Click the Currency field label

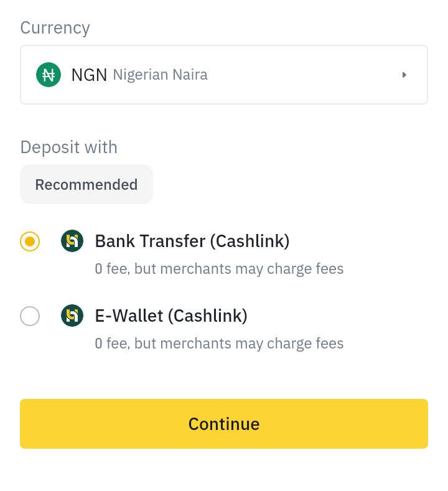55,28
